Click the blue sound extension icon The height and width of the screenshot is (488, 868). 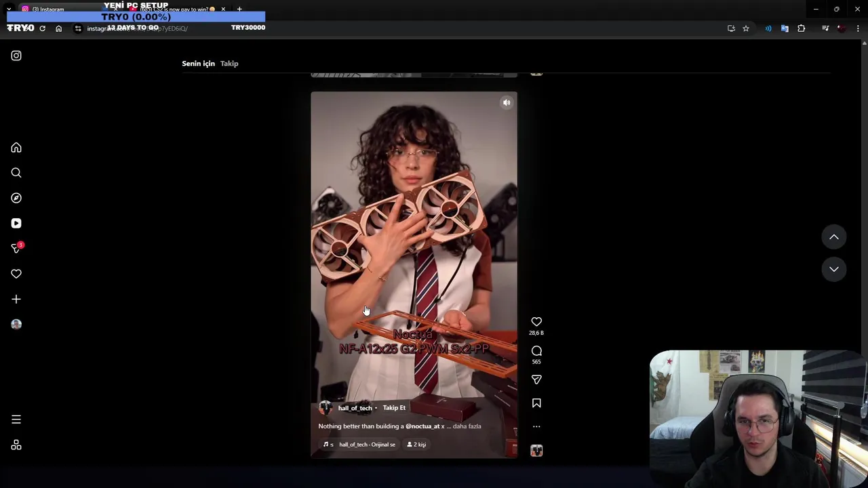point(768,28)
